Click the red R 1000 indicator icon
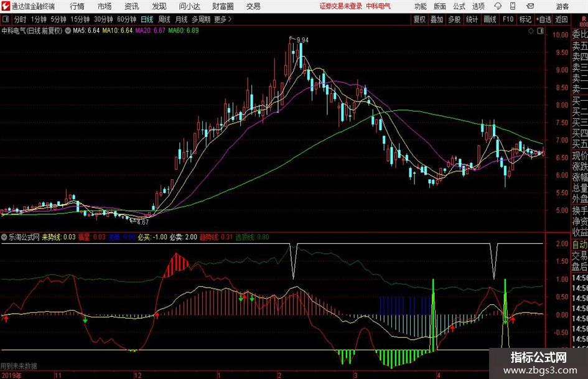Screen dimensions: 588x379 click(x=583, y=21)
